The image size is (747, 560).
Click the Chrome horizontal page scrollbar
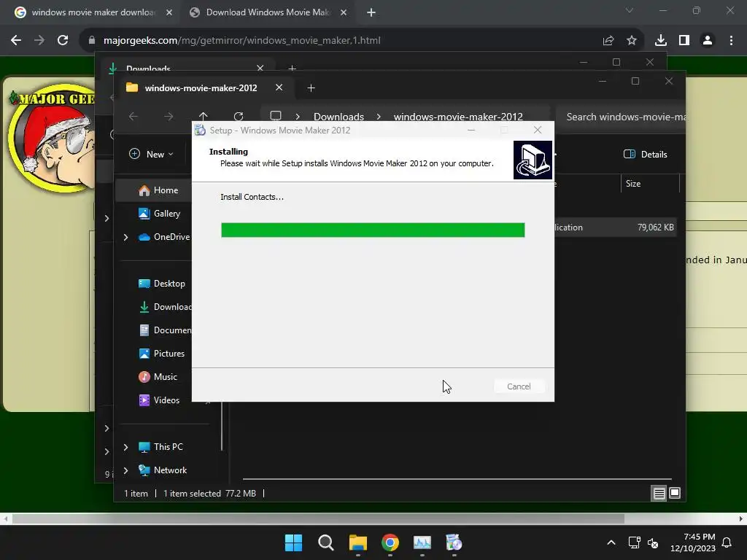(318, 518)
